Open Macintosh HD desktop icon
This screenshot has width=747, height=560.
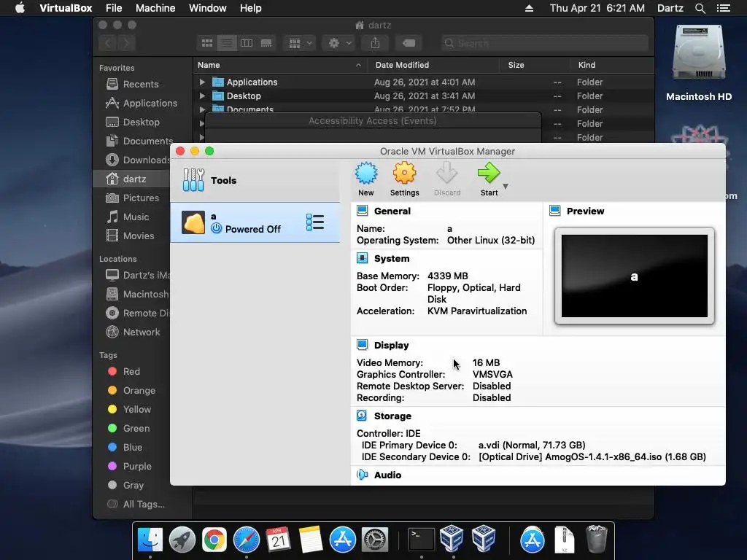(x=698, y=63)
